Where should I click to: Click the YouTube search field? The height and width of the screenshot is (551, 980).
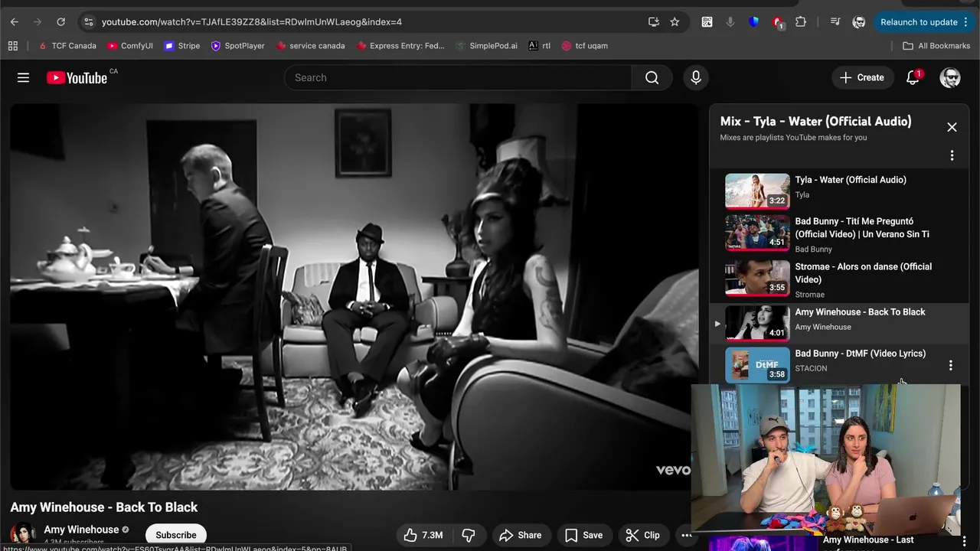[458, 77]
